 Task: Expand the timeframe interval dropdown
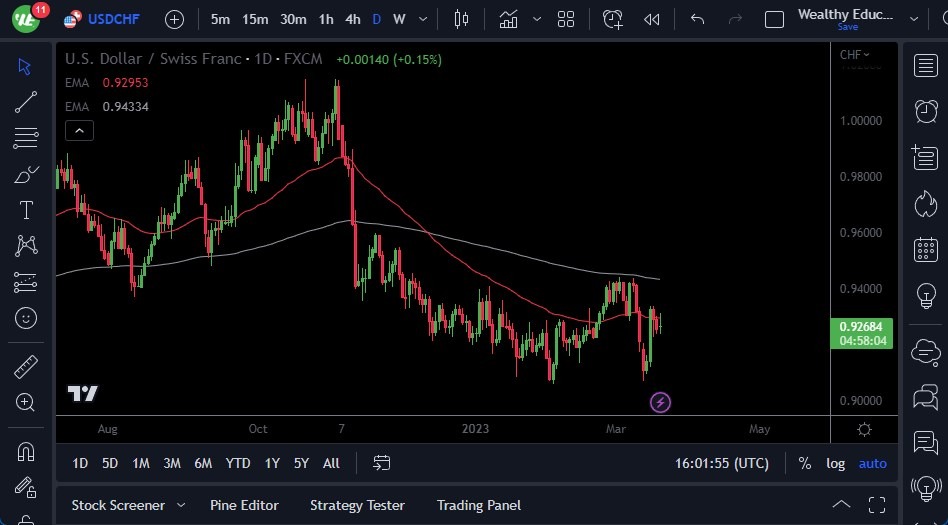pyautogui.click(x=424, y=19)
